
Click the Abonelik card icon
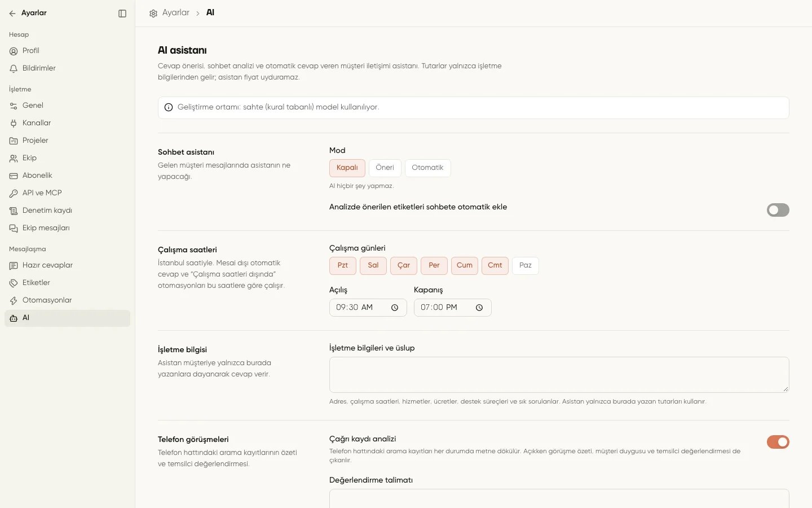[x=14, y=176]
